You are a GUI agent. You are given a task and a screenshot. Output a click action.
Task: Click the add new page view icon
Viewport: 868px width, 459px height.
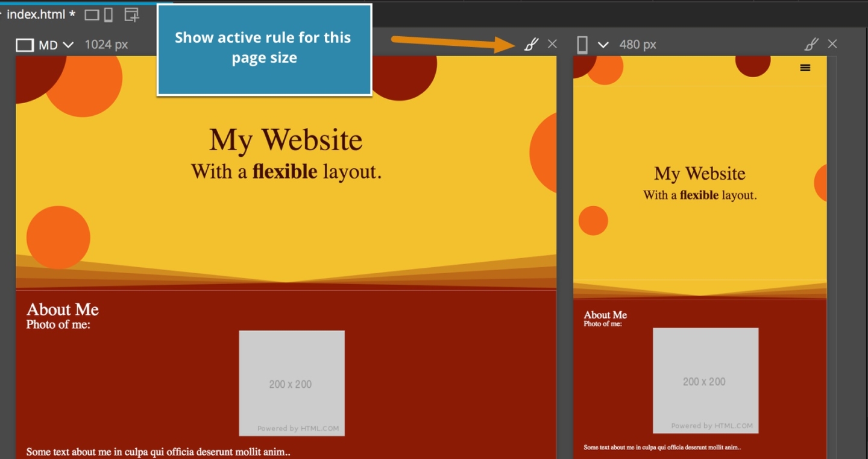pyautogui.click(x=130, y=14)
